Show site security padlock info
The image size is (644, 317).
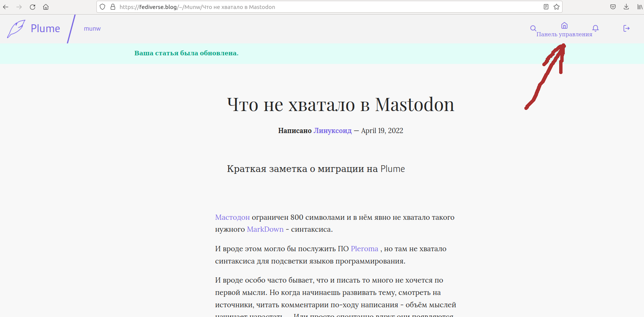coord(113,7)
